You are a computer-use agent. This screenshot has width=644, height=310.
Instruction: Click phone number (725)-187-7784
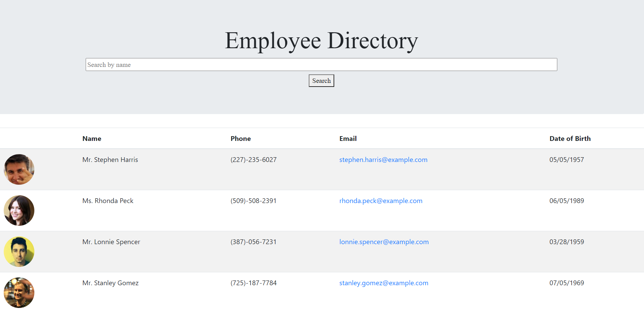coord(253,283)
